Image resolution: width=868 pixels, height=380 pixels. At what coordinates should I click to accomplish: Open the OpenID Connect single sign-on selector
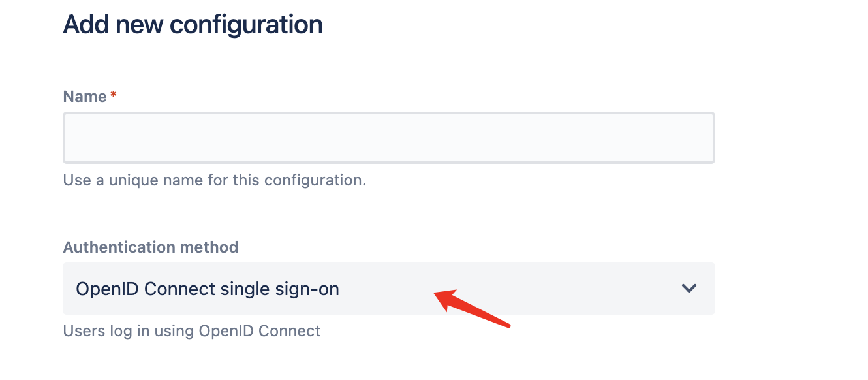pyautogui.click(x=389, y=288)
